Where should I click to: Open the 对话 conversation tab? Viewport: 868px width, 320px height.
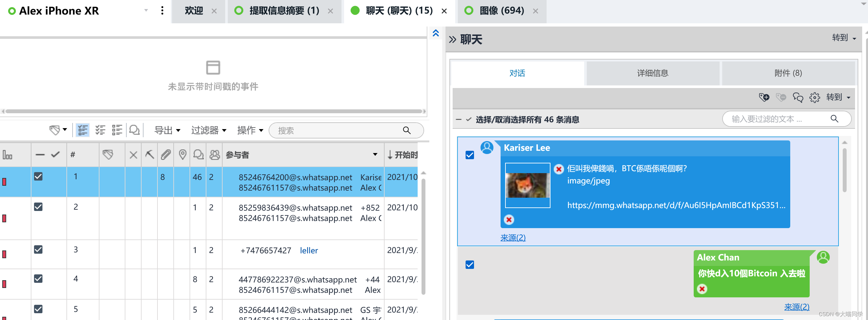(x=517, y=73)
